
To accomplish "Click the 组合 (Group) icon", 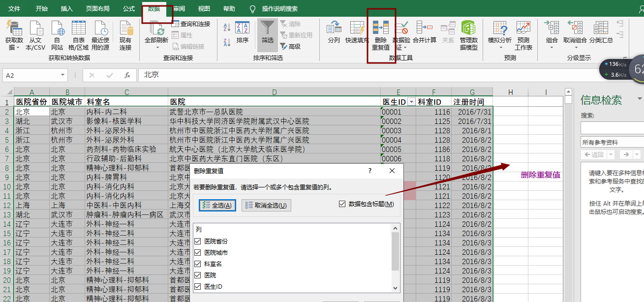I will tap(552, 28).
